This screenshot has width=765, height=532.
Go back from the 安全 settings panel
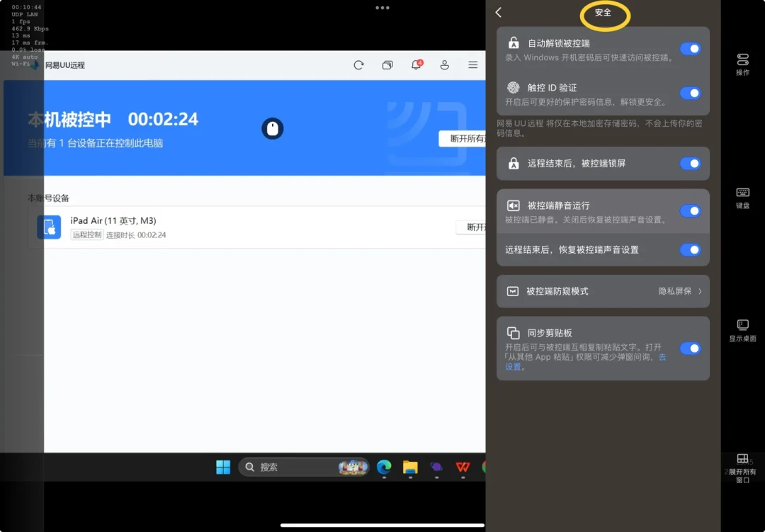point(498,13)
